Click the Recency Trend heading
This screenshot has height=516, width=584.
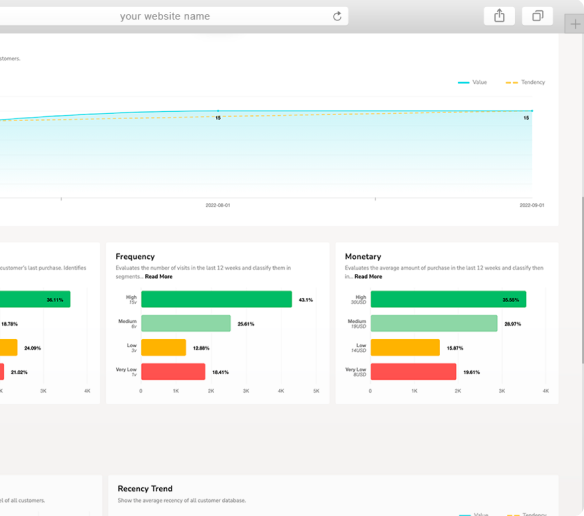(x=145, y=488)
